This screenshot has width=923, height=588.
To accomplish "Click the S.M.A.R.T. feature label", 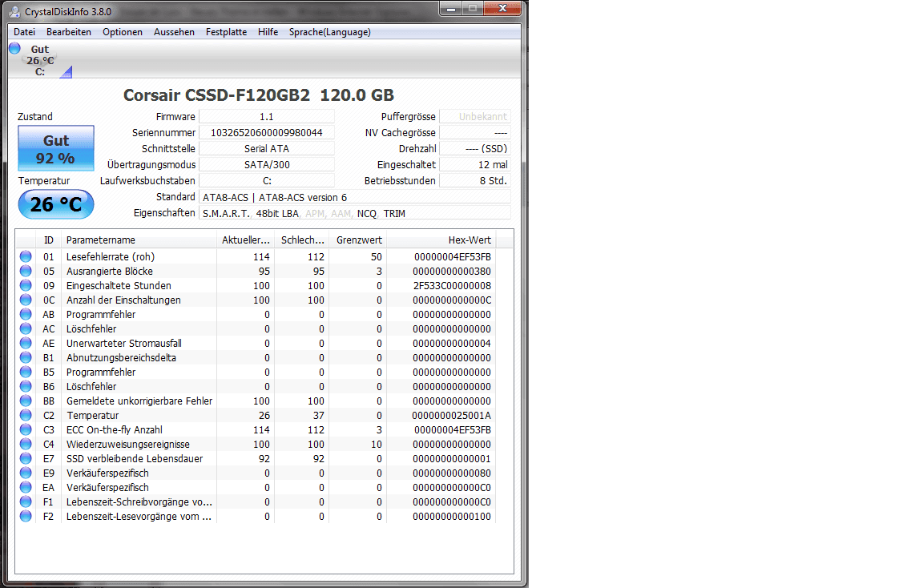I will (227, 214).
